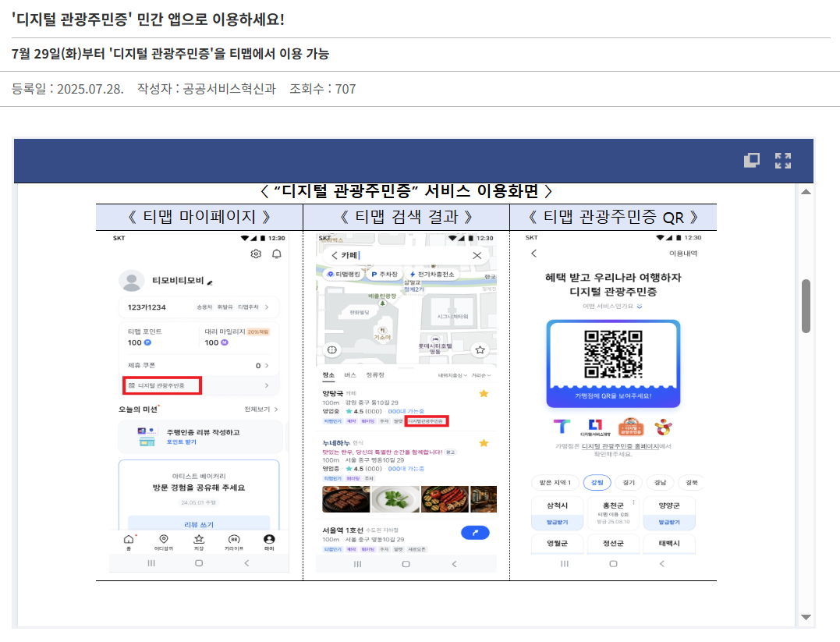Select the 전기차충전소 filter chip
The width and height of the screenshot is (840, 642).
pos(432,275)
